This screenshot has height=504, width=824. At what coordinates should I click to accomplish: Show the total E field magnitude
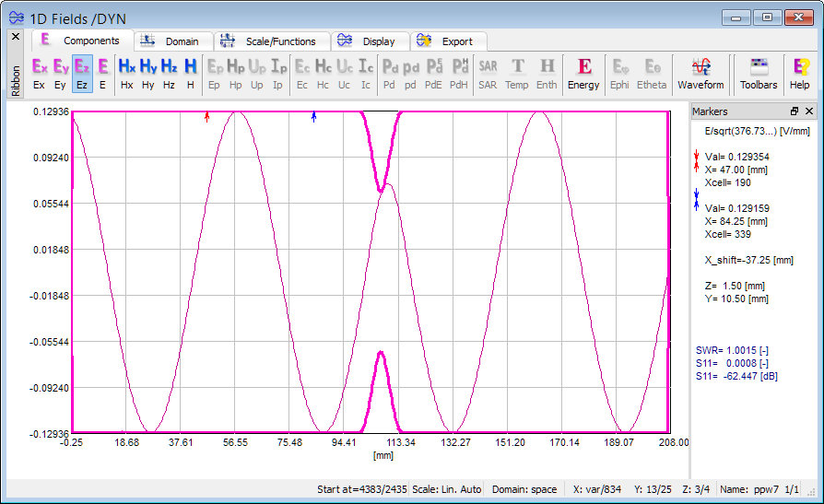click(x=102, y=73)
